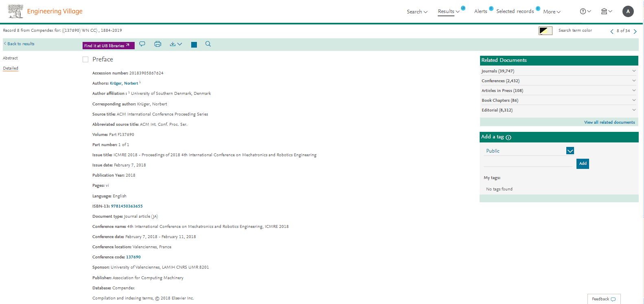Image resolution: width=644 pixels, height=304 pixels.
Task: Click the download icon in toolbar
Action: tap(172, 44)
